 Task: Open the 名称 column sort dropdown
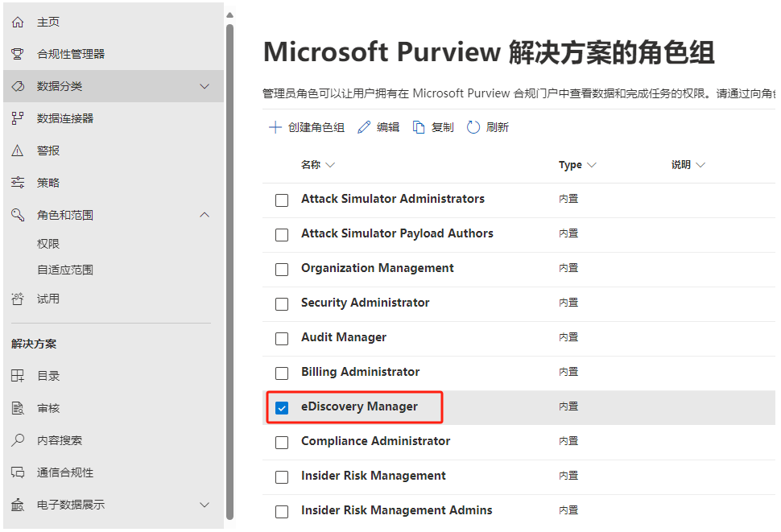[x=330, y=165]
